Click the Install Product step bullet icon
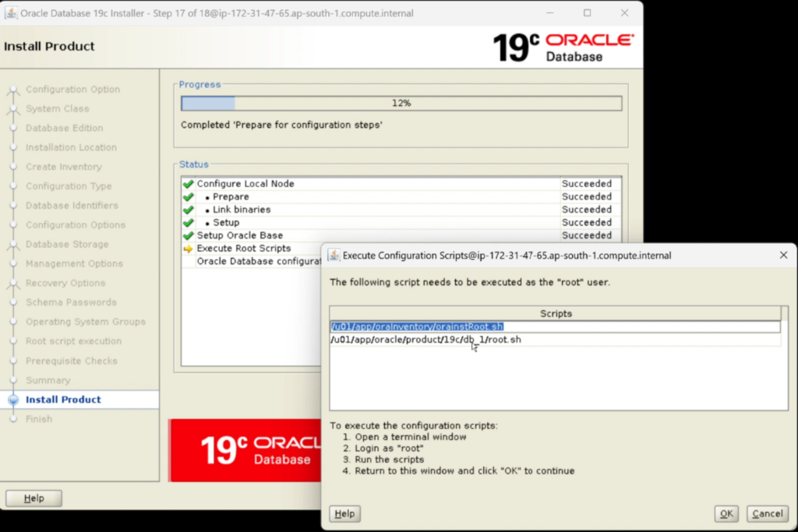 [x=13, y=400]
